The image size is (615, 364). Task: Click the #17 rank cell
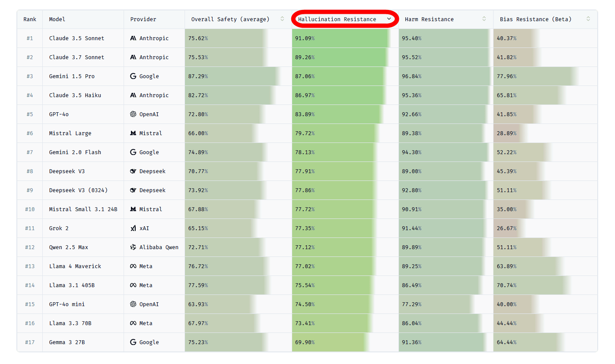click(x=30, y=342)
